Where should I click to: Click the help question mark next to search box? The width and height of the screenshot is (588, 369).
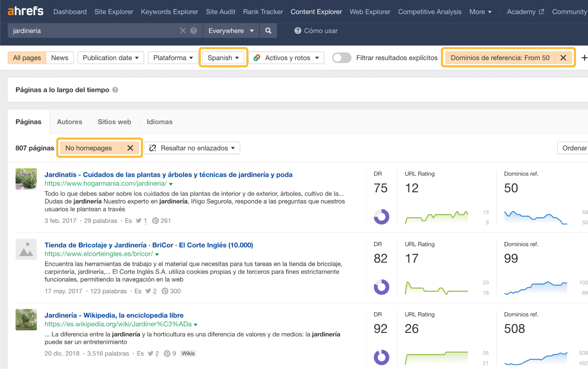pos(193,31)
